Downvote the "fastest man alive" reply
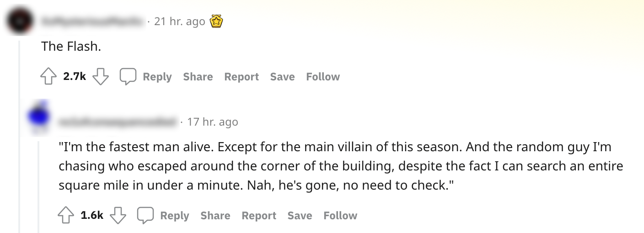 (x=118, y=216)
